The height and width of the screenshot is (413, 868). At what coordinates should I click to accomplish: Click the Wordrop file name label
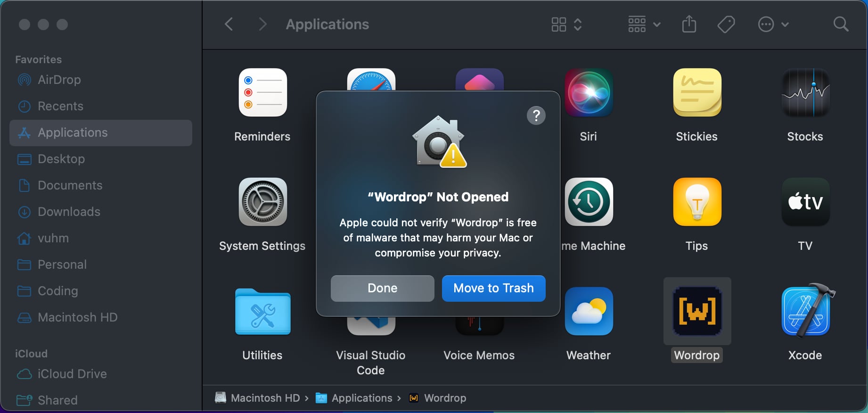point(697,355)
